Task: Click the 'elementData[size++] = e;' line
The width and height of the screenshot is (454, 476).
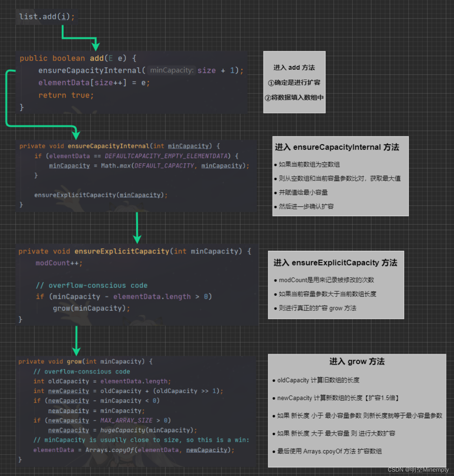Action: 94,83
